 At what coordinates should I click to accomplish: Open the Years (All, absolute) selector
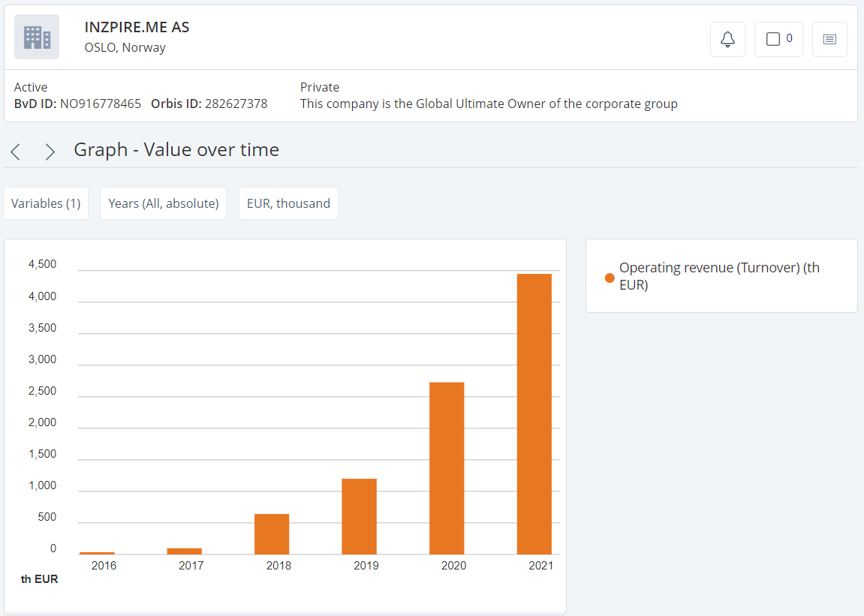click(x=163, y=203)
